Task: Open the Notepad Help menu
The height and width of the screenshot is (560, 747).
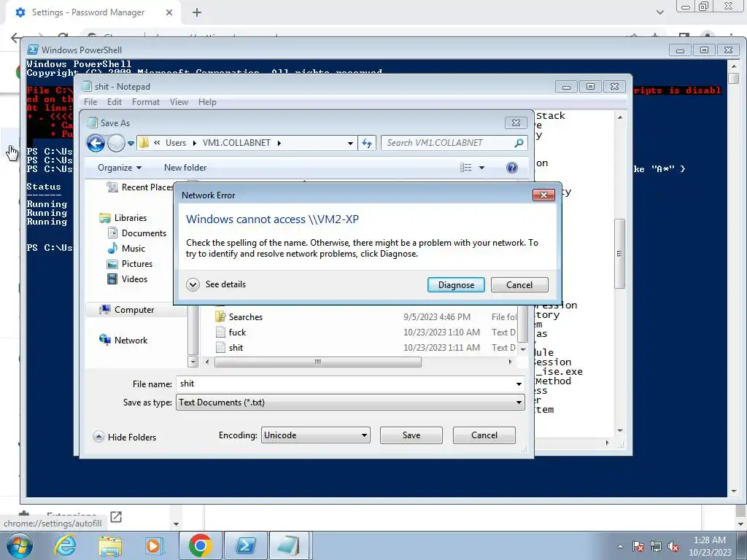Action: pos(207,102)
